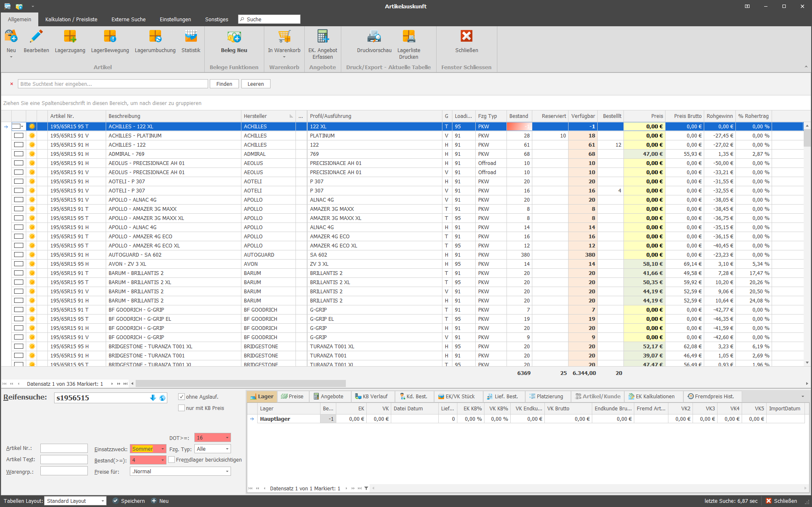The image size is (812, 507).
Task: Tick the checkbox for BARUM - BRILLANTIS 2 XL row
Action: (19, 282)
